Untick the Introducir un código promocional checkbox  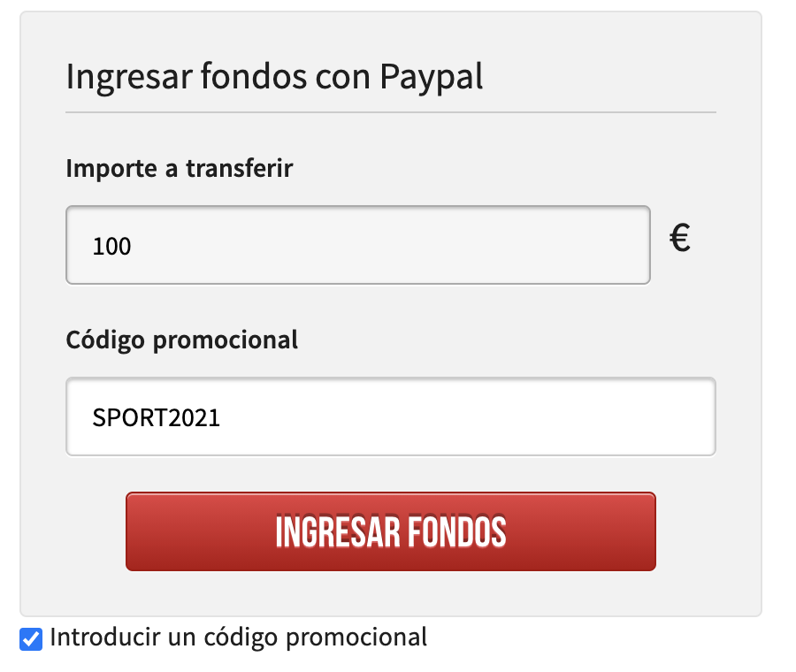[31, 638]
